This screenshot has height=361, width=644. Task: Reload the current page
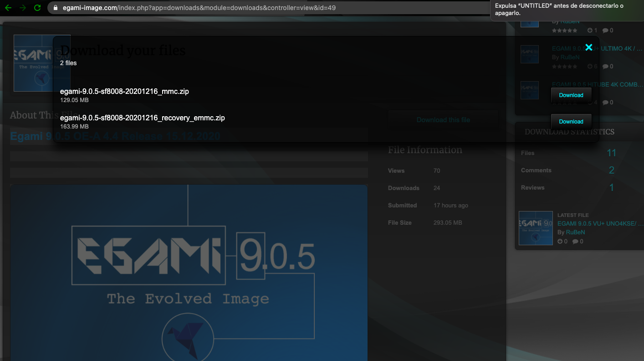pos(37,8)
